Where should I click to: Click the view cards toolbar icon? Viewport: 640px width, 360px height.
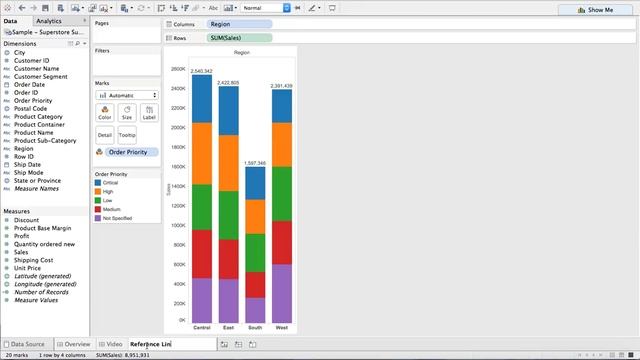(x=228, y=8)
